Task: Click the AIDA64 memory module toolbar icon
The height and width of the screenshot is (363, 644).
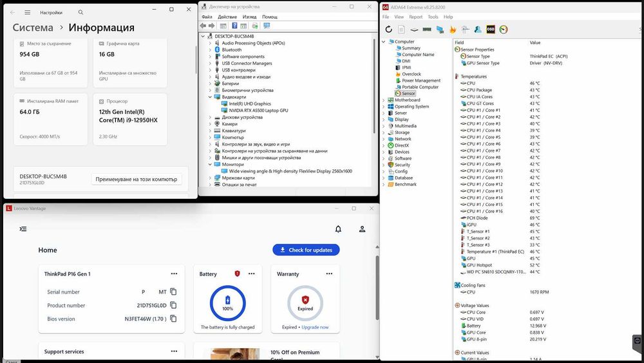Action: click(x=427, y=30)
